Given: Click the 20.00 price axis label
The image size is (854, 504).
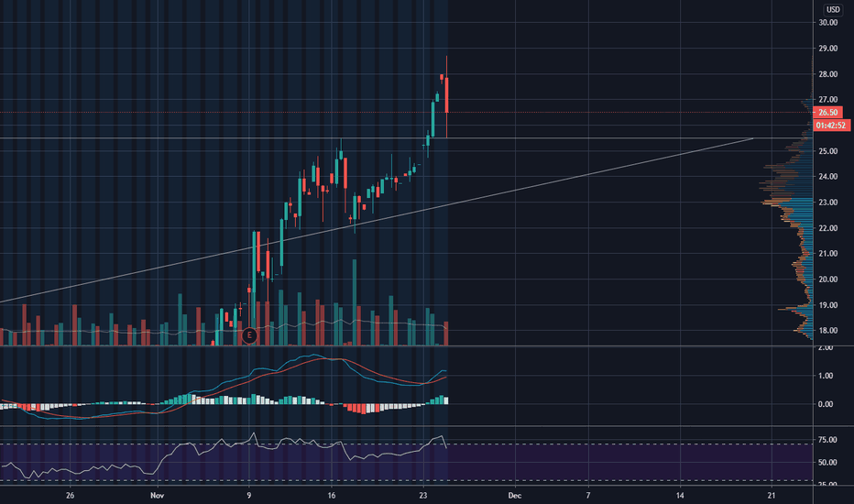Looking at the screenshot, I should (x=827, y=279).
